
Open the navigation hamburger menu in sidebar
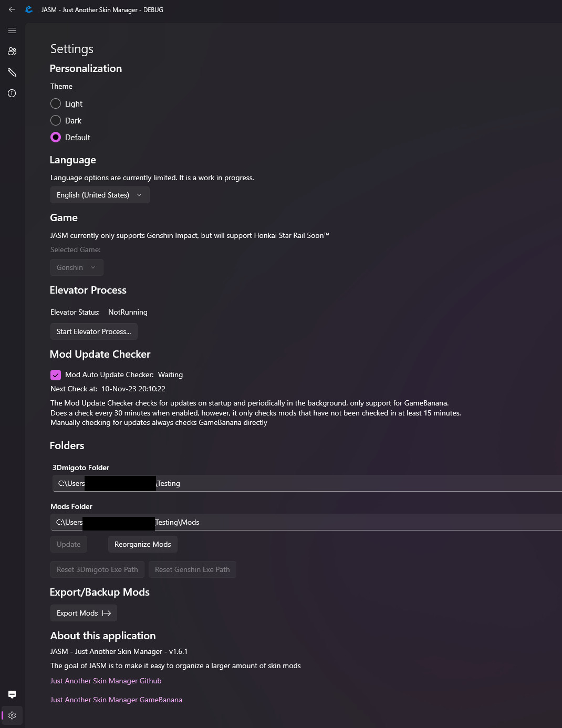click(x=12, y=30)
